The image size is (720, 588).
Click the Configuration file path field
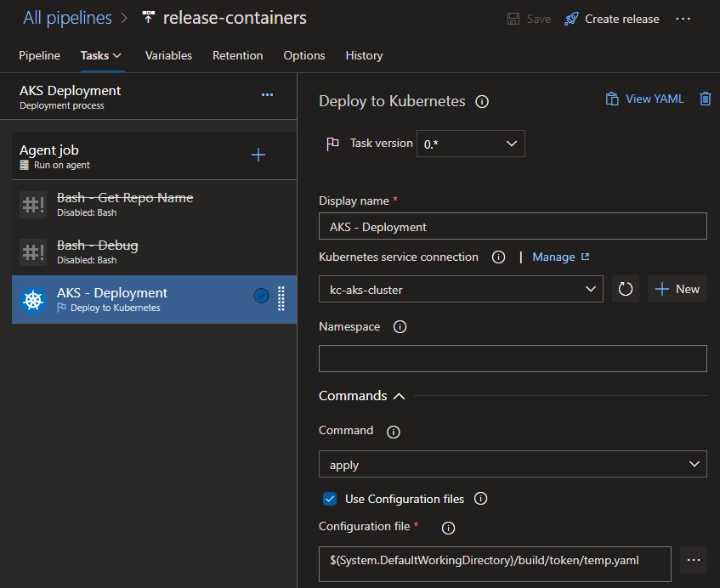(x=495, y=563)
